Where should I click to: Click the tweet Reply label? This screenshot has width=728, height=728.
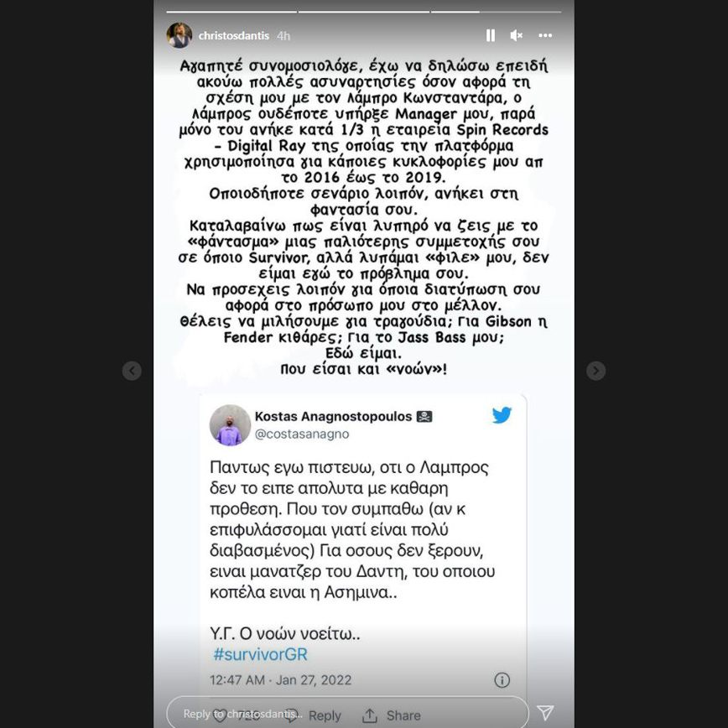pyautogui.click(x=325, y=715)
